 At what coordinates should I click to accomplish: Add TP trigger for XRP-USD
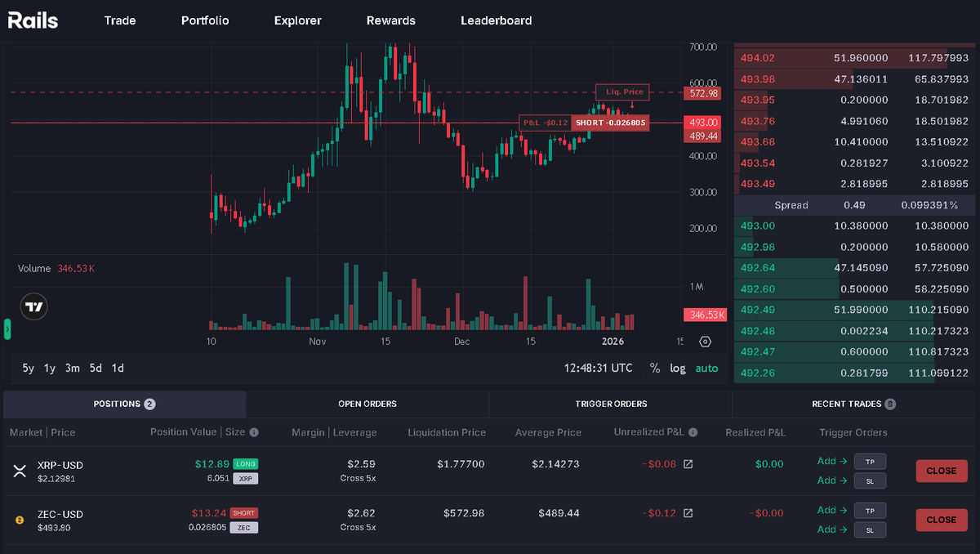[870, 461]
